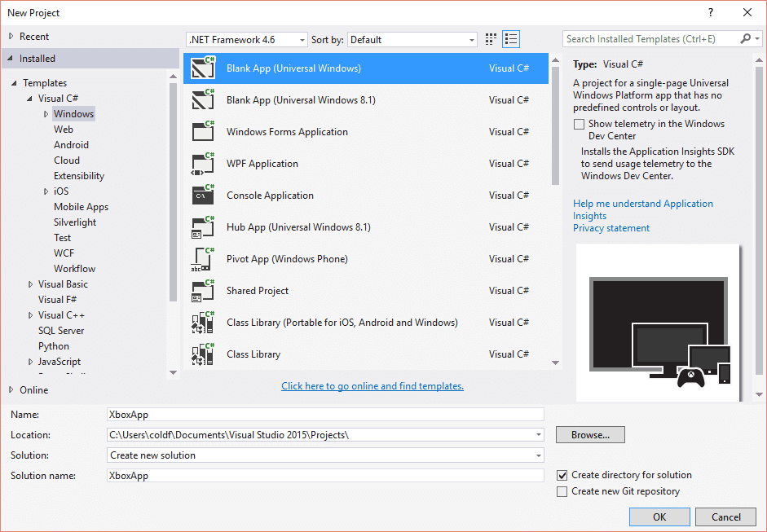Click the WPF Application template icon

click(203, 163)
